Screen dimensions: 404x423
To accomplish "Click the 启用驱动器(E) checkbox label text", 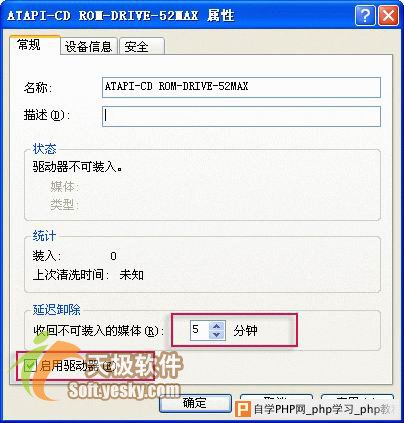I will (x=78, y=366).
